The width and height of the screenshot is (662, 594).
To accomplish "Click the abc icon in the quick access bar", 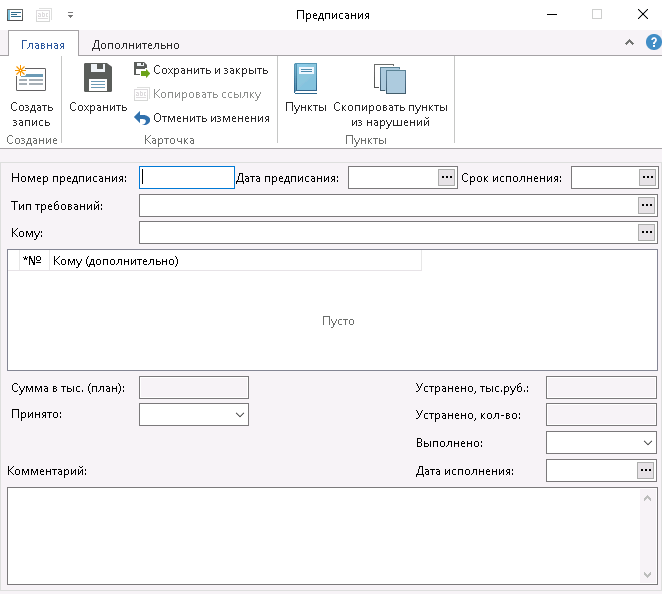I will [x=43, y=15].
